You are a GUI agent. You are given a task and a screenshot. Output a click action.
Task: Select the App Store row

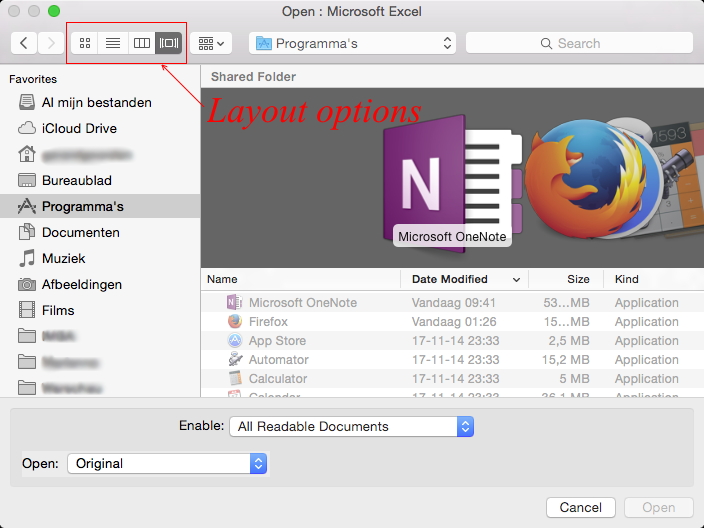point(452,341)
